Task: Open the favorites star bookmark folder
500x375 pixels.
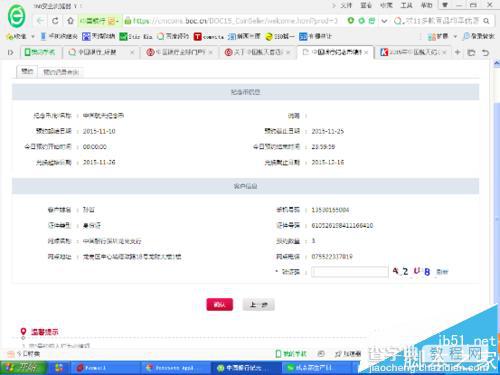Action: 16,36
